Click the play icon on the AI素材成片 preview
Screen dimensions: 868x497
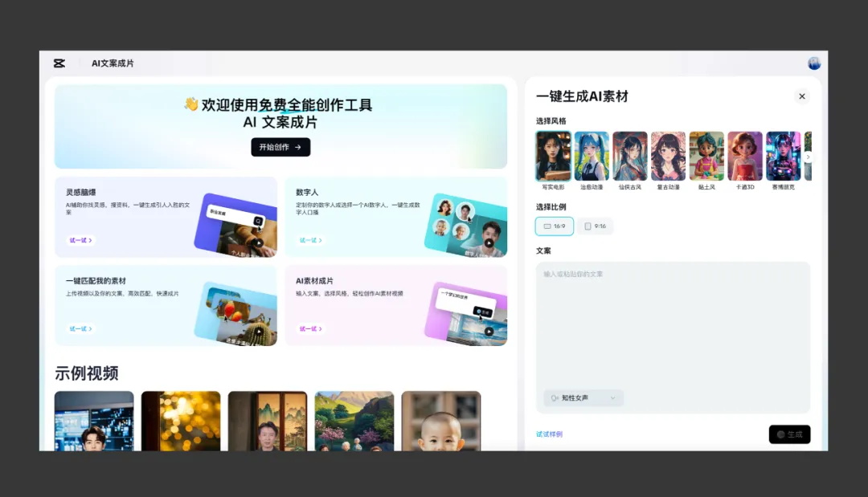point(489,331)
